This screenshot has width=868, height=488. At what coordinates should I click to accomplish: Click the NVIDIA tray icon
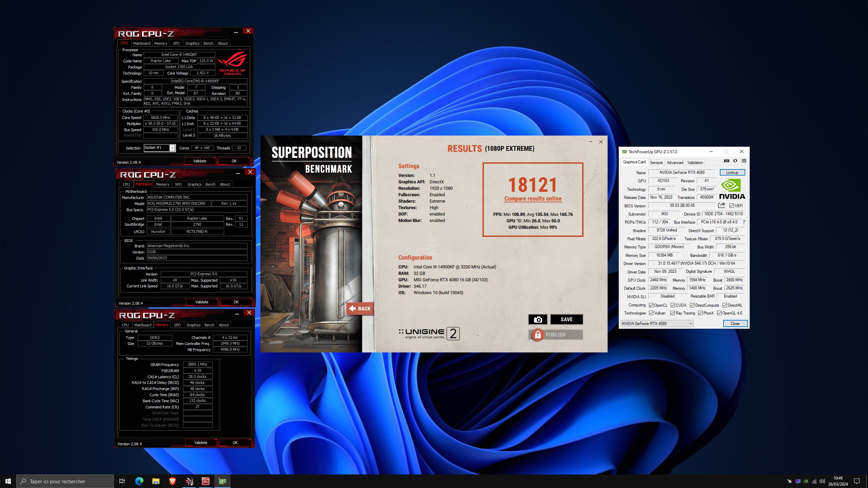(x=806, y=481)
